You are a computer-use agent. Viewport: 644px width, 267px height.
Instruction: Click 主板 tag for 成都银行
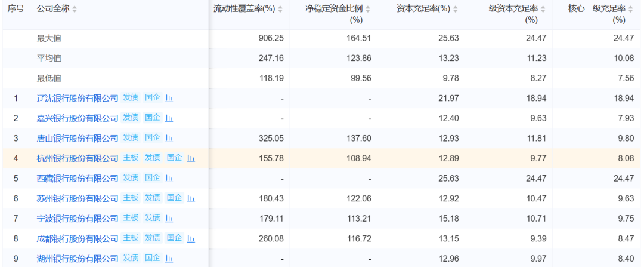click(x=131, y=238)
